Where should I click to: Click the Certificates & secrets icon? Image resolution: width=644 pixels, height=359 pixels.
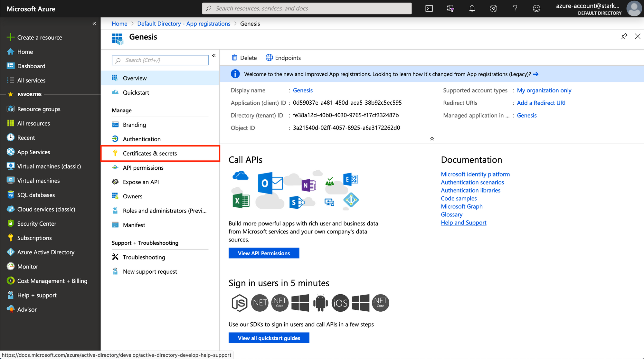click(x=115, y=153)
